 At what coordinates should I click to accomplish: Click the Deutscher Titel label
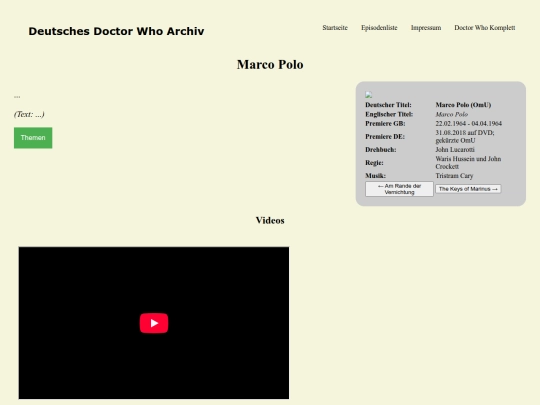pyautogui.click(x=388, y=105)
